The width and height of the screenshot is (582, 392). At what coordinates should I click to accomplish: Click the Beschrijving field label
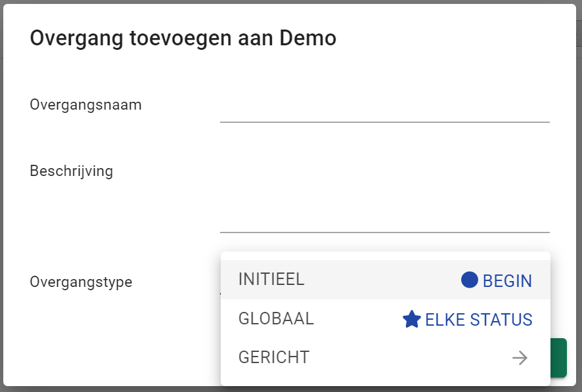[72, 171]
